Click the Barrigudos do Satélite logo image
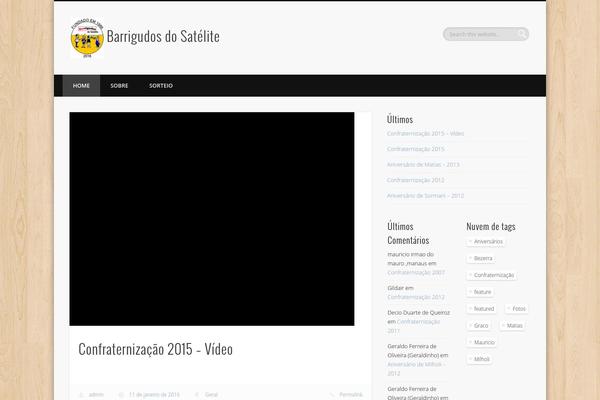Image resolution: width=600 pixels, height=400 pixels. (x=87, y=37)
